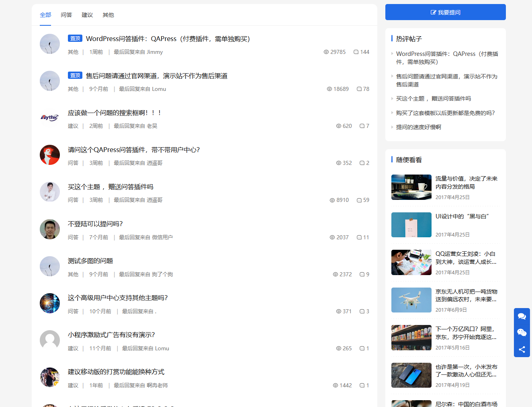This screenshot has width=532, height=407.
Task: Click the red-haired avatar for the QAPress user center question
Action: pyautogui.click(x=50, y=155)
